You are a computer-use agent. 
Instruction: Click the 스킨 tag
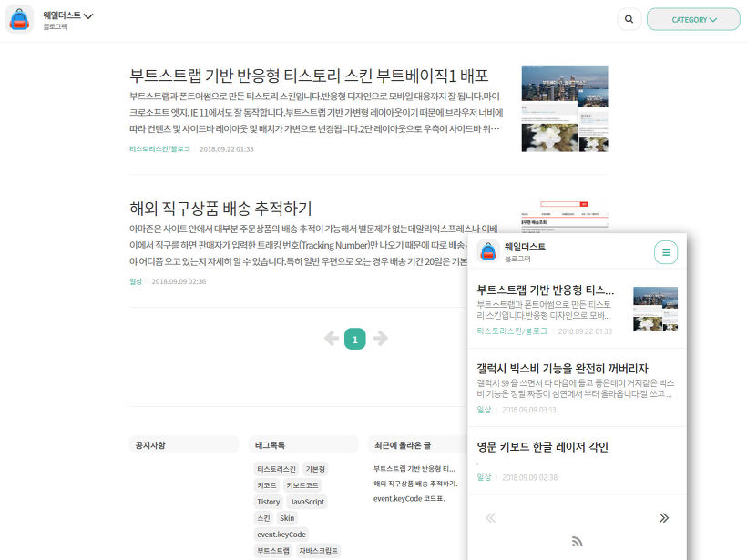pyautogui.click(x=263, y=518)
